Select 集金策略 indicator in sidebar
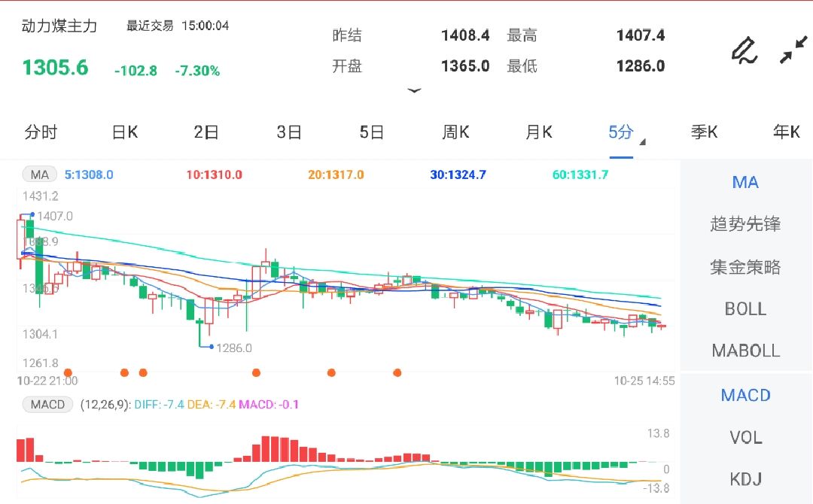This screenshot has height=504, width=813. click(745, 267)
